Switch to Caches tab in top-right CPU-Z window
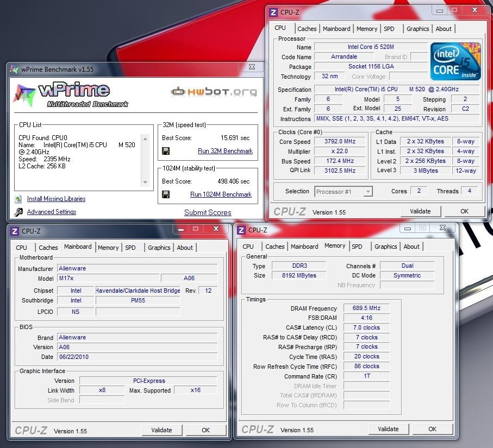 [x=307, y=29]
